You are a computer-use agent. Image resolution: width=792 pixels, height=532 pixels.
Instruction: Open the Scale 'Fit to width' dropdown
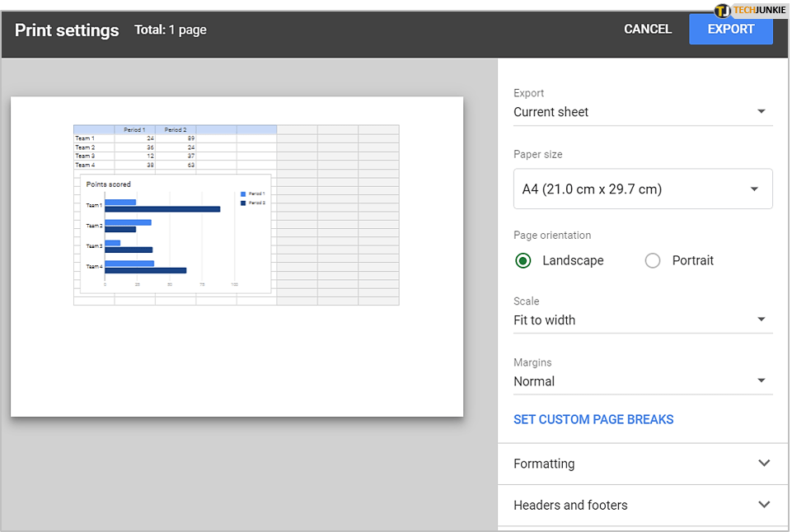click(642, 320)
